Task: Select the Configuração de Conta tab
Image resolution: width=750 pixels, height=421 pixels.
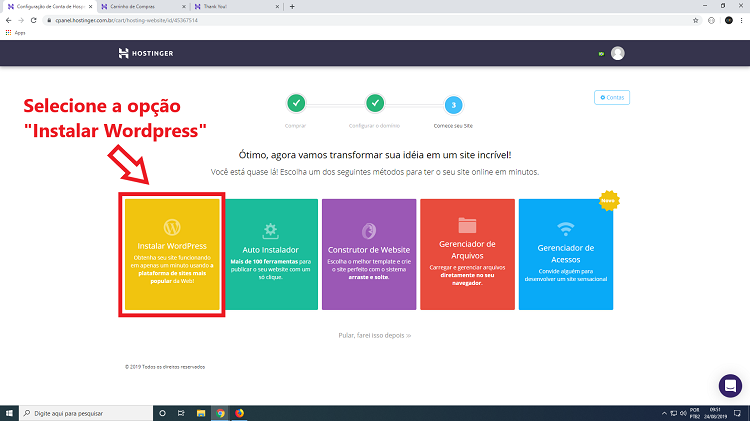Action: (x=47, y=7)
